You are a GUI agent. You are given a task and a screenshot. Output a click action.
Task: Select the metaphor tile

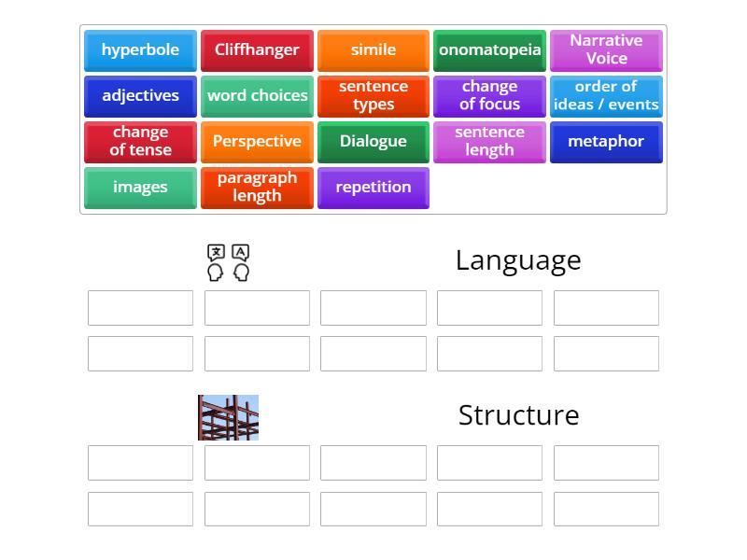606,142
